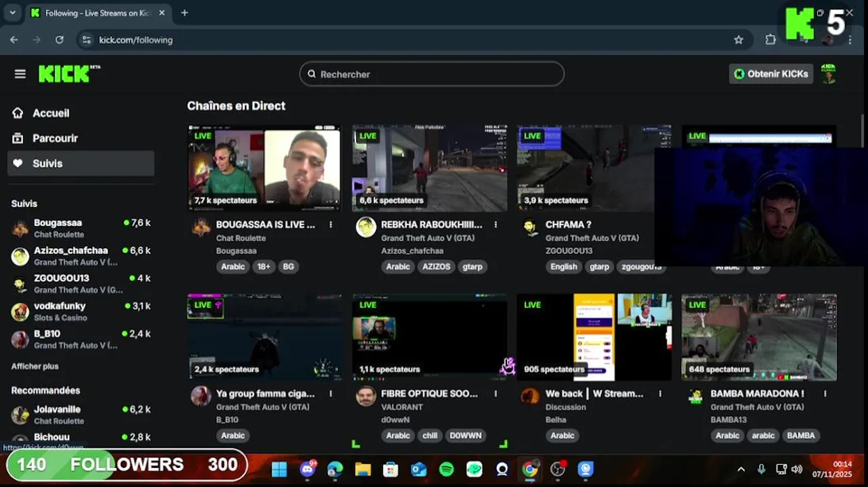This screenshot has height=487, width=868.
Task: Bookmark this page with the star icon
Action: 739,40
